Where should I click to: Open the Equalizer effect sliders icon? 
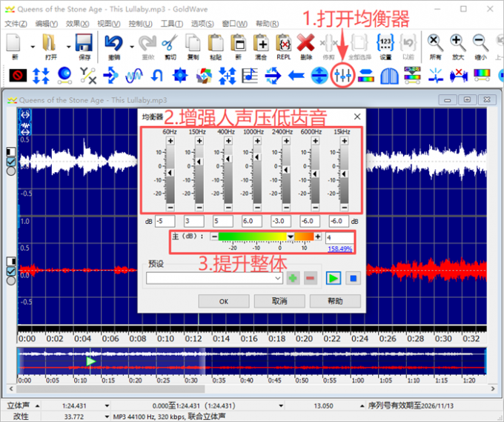[x=342, y=75]
